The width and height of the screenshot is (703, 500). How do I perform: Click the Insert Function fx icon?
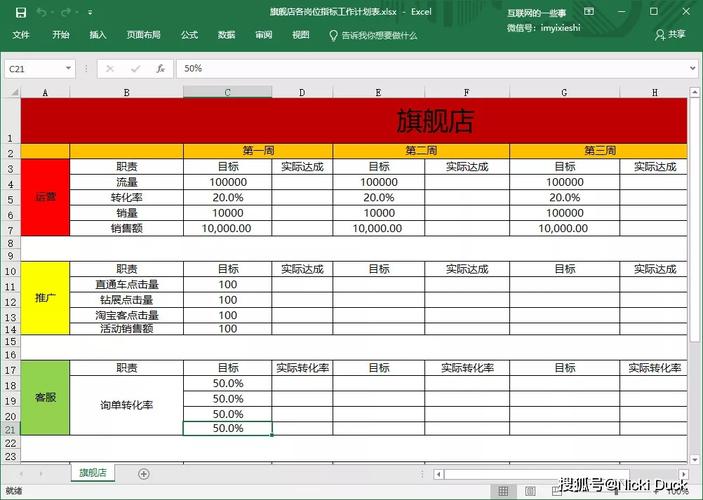click(x=161, y=69)
